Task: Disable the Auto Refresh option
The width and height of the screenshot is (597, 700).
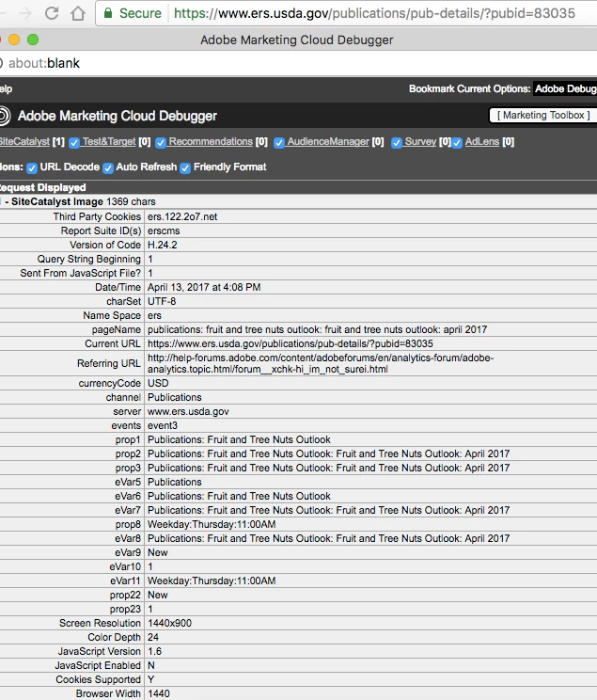Action: tap(107, 167)
